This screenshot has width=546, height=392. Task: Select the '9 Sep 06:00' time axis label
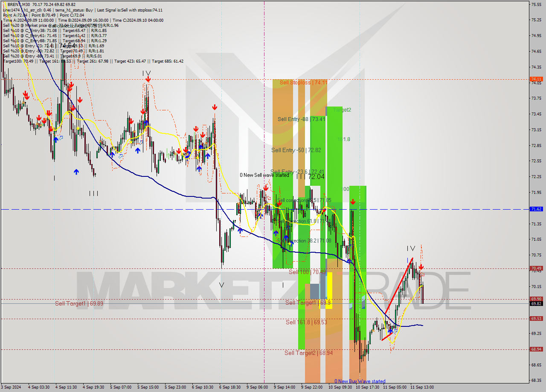click(x=257, y=387)
